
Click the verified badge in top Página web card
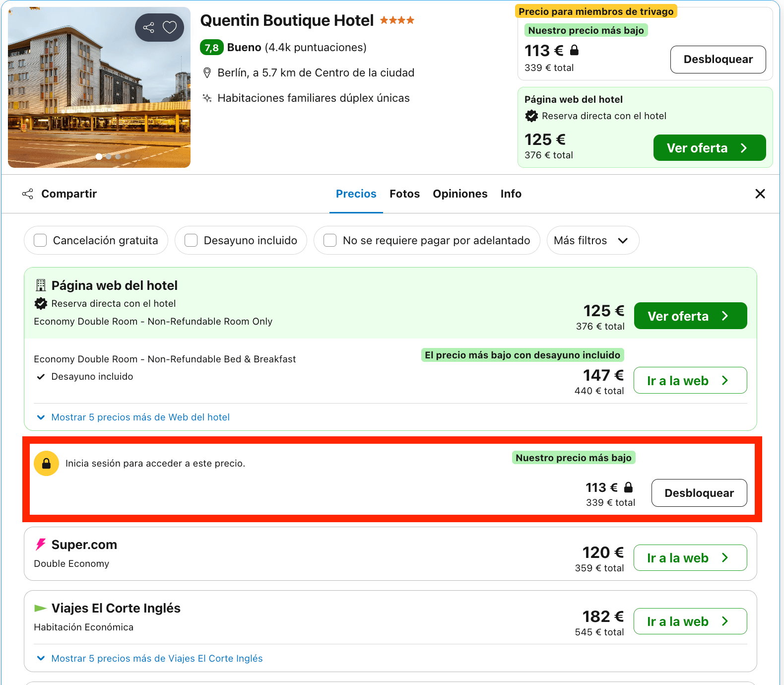pos(531,116)
